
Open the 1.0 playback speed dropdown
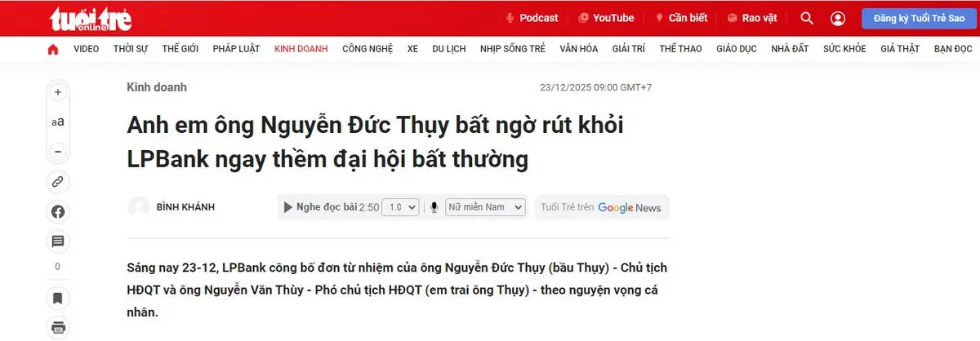[400, 207]
